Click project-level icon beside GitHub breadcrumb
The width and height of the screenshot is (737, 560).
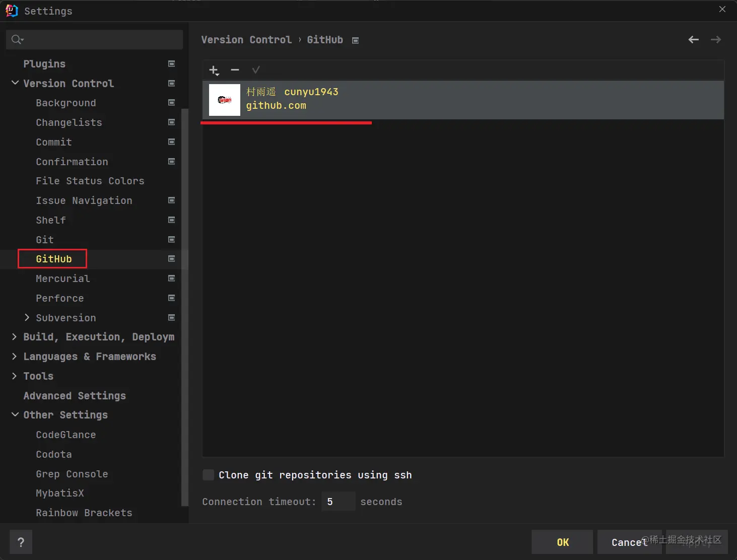click(355, 40)
